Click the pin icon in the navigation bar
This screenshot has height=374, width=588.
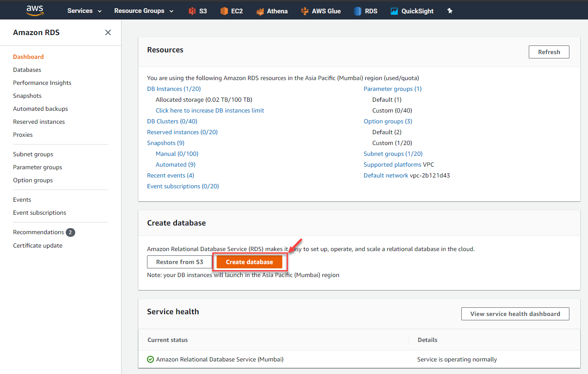coord(450,11)
